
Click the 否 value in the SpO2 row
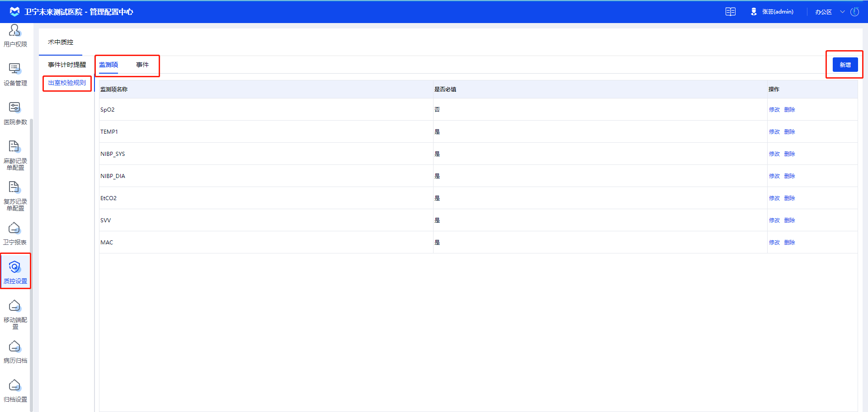pos(437,109)
